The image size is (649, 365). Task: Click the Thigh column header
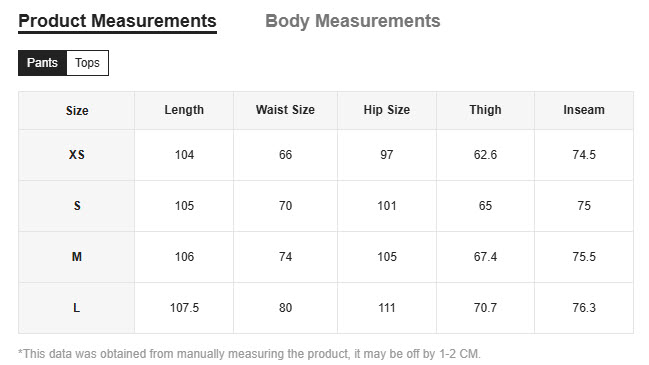[485, 110]
